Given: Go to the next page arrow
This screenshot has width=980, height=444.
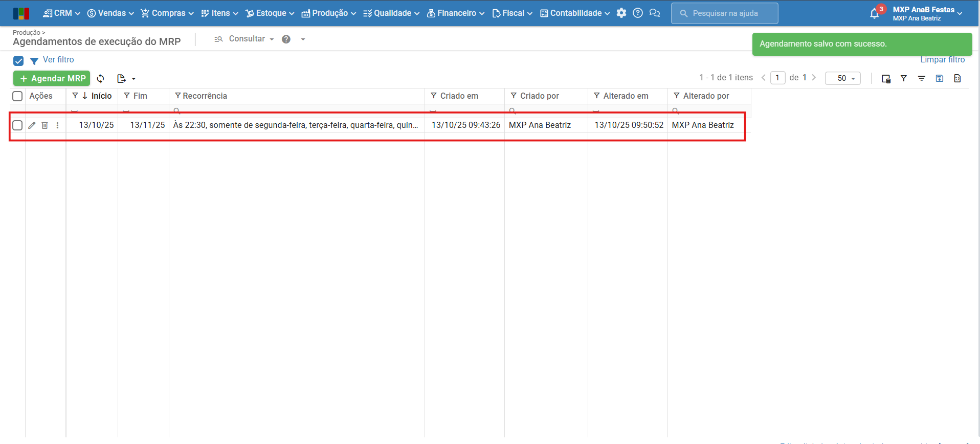Looking at the screenshot, I should (814, 78).
